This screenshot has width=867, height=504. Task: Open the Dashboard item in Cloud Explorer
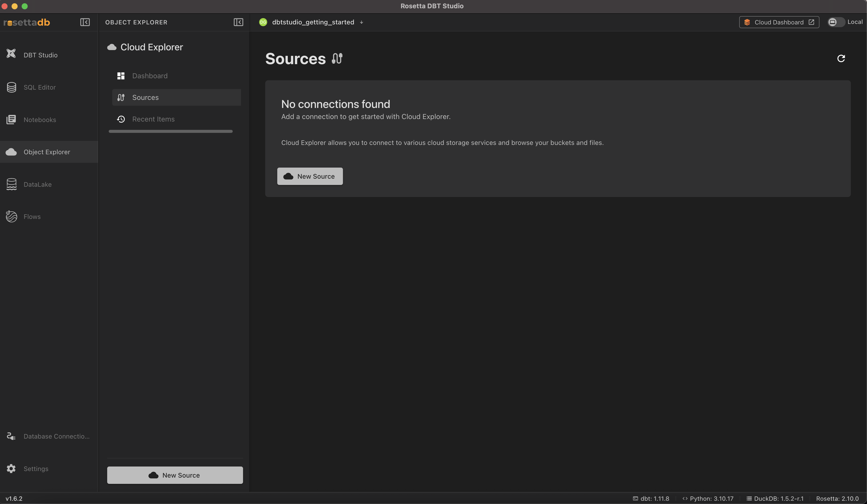click(x=177, y=76)
